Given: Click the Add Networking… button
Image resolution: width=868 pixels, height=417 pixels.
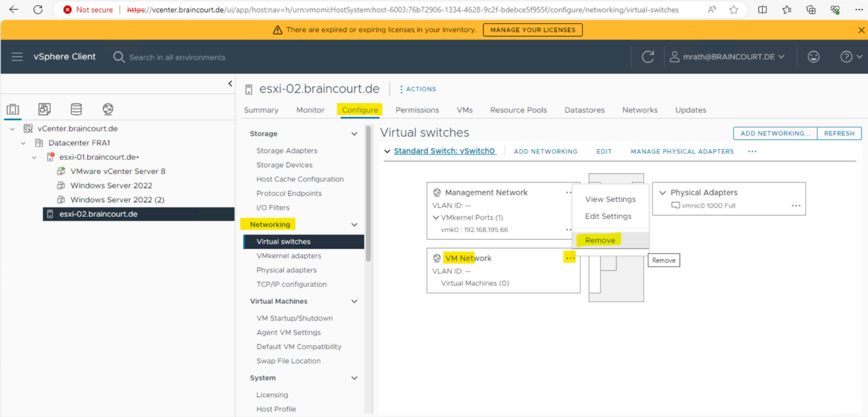Looking at the screenshot, I should coord(775,133).
